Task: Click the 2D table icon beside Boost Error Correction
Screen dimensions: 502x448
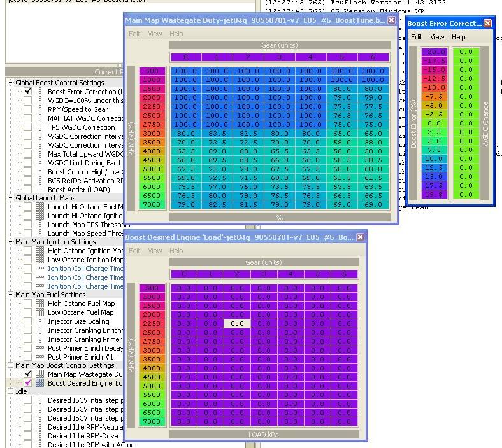Action: click(39, 92)
